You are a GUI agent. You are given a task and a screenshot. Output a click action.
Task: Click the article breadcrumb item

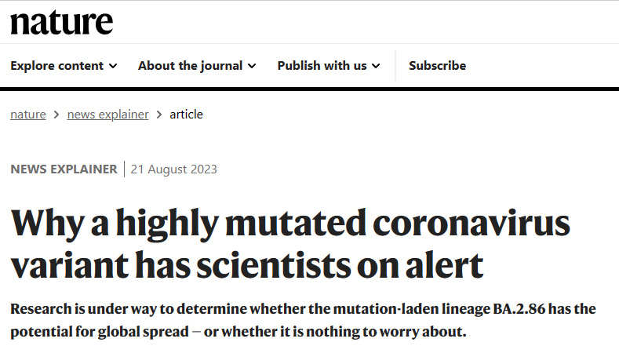[x=187, y=115]
